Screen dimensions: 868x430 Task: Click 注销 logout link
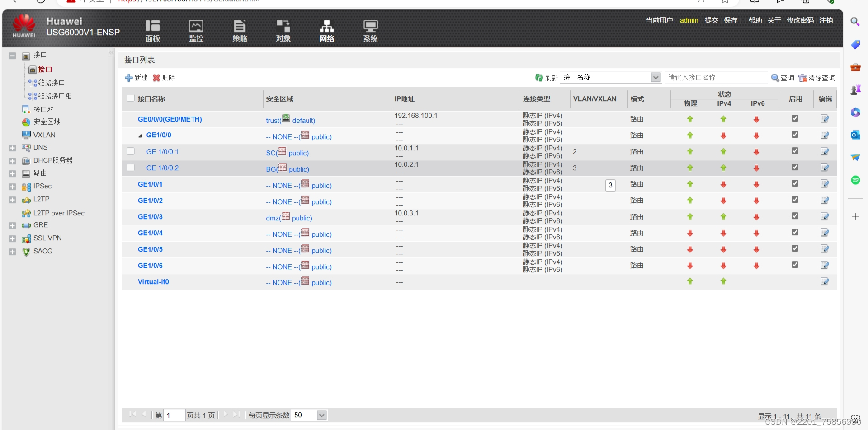(x=826, y=20)
